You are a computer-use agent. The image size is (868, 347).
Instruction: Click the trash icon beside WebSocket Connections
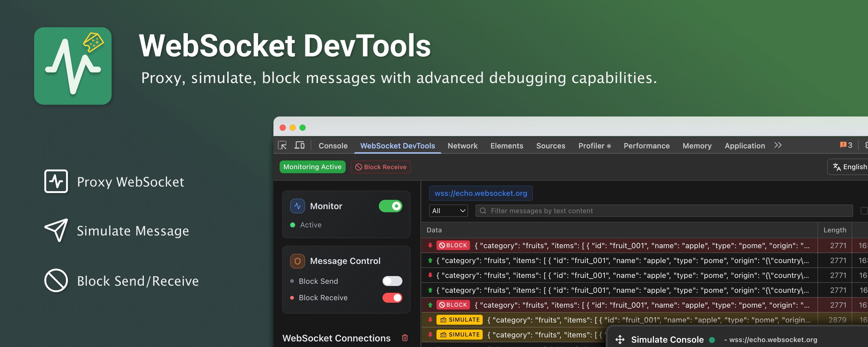(x=405, y=338)
